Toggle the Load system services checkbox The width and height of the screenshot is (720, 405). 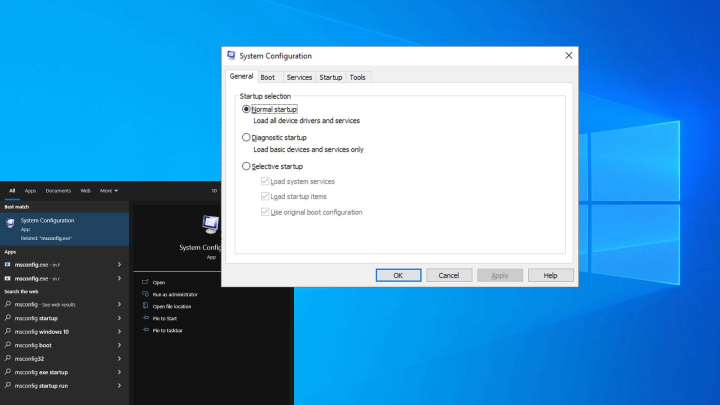pos(265,181)
